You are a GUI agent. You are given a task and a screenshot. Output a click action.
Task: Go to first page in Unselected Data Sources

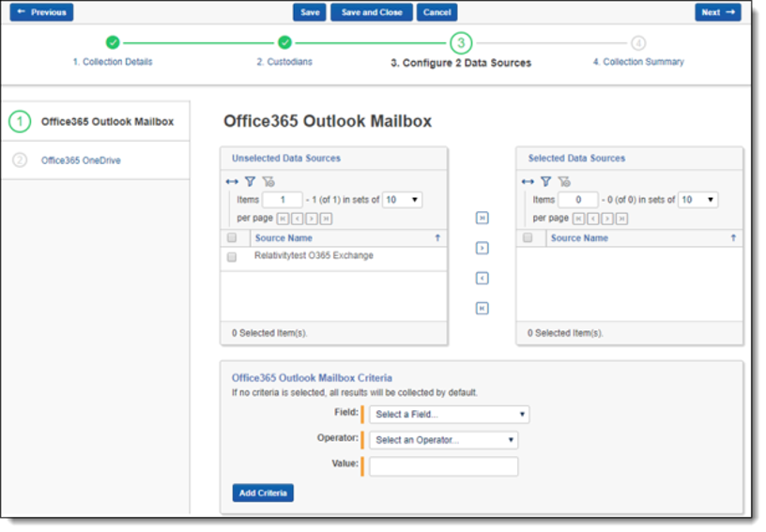point(283,219)
